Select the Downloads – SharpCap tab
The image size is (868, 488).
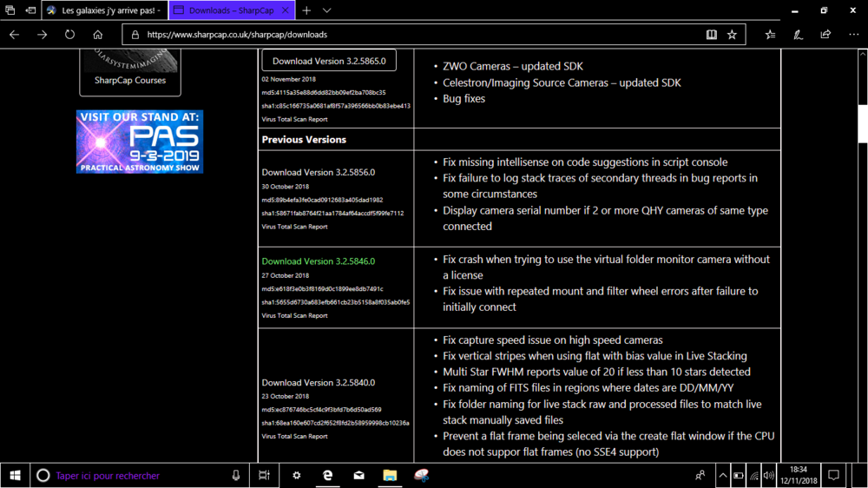pos(232,10)
